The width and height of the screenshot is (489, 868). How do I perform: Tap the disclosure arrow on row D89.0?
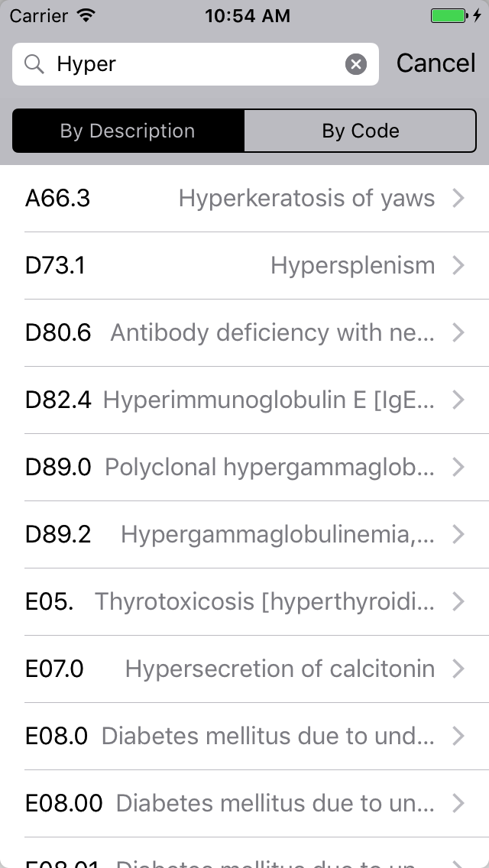click(x=458, y=467)
